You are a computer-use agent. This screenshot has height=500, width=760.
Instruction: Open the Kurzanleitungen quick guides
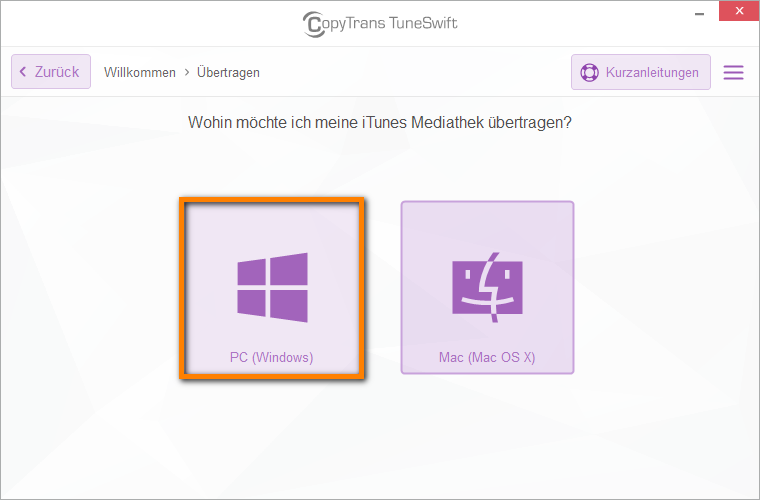640,72
